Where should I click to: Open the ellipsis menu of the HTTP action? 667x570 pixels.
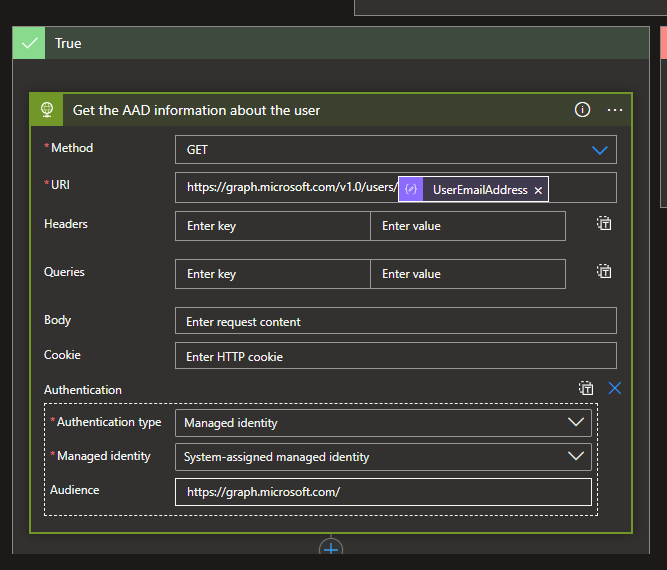[x=615, y=110]
